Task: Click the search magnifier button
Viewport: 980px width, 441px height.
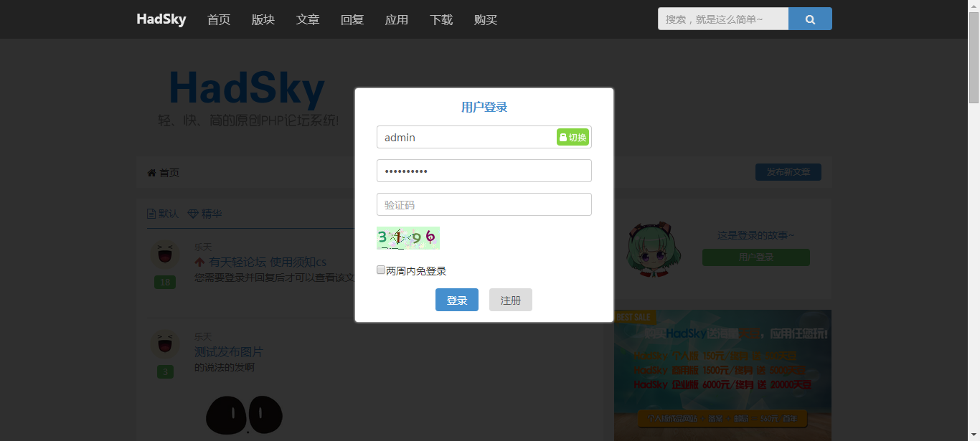Action: 810,19
